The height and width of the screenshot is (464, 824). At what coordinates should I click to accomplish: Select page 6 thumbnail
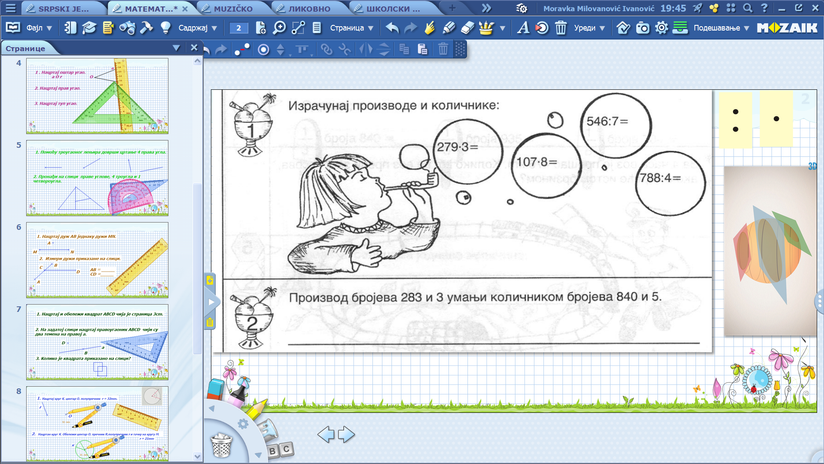[97, 260]
